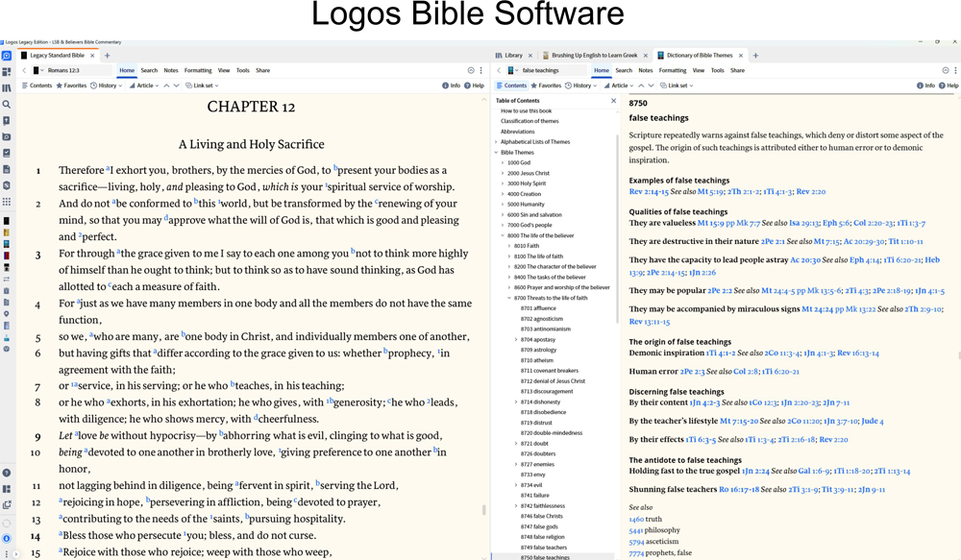Open Favorites in the Bible panel toolbar

71,85
